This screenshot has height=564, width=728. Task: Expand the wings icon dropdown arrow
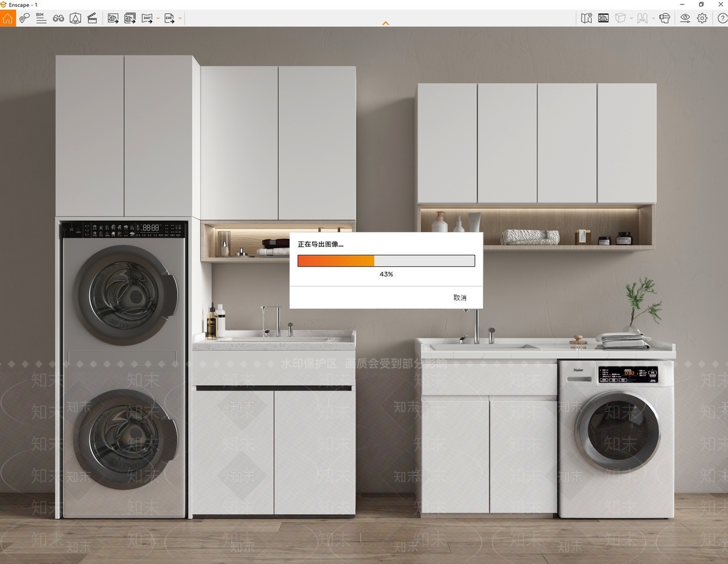point(653,19)
